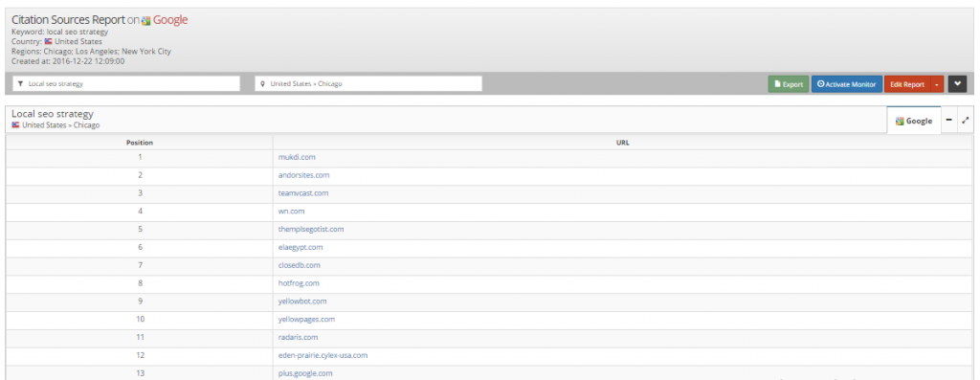The height and width of the screenshot is (380, 980).
Task: Open yellowbot.com link
Action: (302, 302)
